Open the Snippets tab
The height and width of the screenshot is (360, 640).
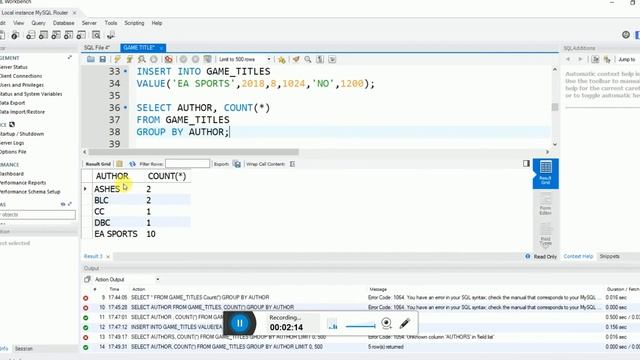609,256
